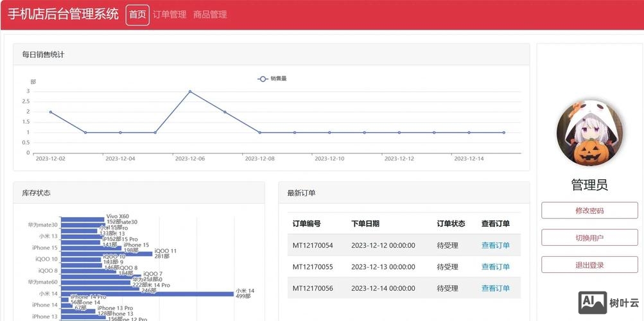Click the first data point on 2023-12-02
This screenshot has width=644, height=321.
pyautogui.click(x=51, y=112)
